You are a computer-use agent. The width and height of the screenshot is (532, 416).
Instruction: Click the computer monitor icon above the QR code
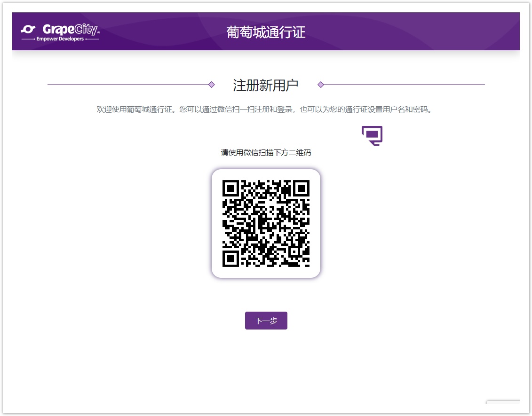pos(372,135)
